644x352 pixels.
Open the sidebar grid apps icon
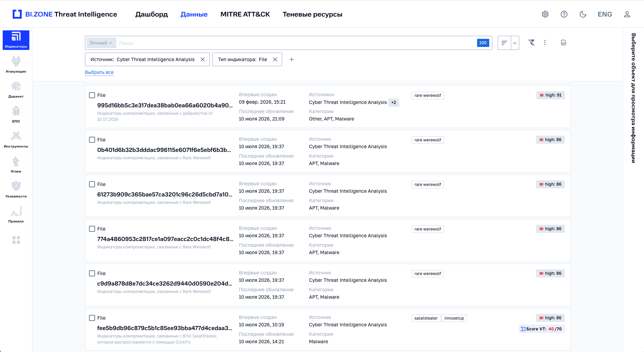(16, 240)
